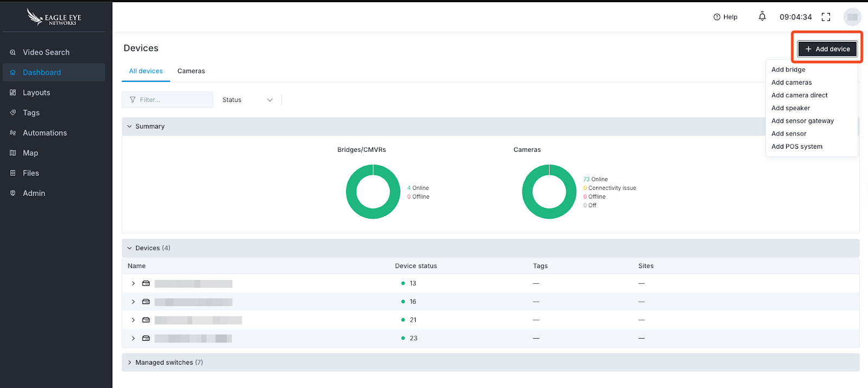The height and width of the screenshot is (388, 868).
Task: Choose Add POS system menu option
Action: click(x=796, y=147)
